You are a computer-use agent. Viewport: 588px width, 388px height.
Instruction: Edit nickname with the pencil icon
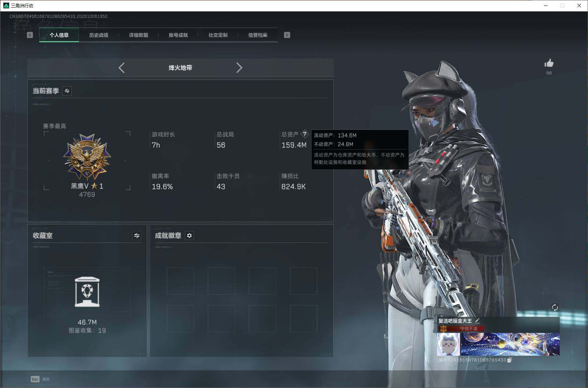tap(477, 321)
